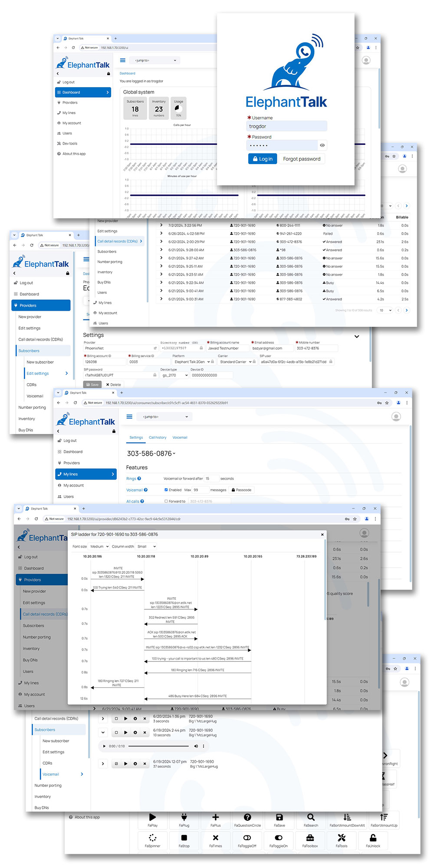The width and height of the screenshot is (434, 868).
Task: Play the 0:00 / 0:10 voicemail audio
Action: (x=104, y=746)
